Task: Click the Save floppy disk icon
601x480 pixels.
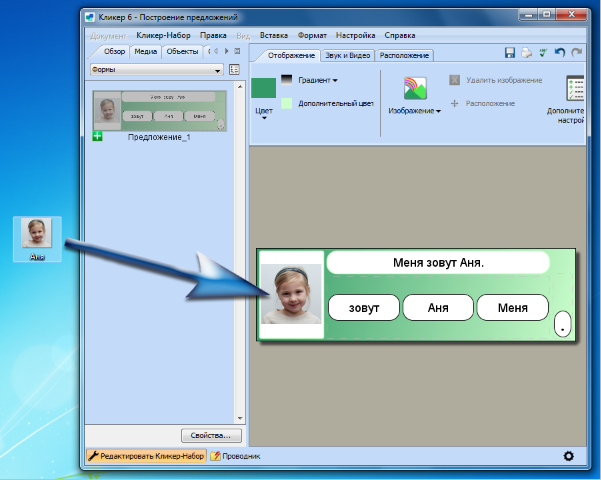Action: [x=510, y=52]
